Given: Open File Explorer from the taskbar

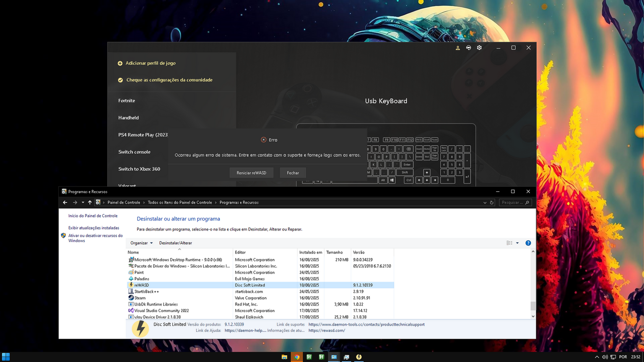Looking at the screenshot, I should [284, 357].
